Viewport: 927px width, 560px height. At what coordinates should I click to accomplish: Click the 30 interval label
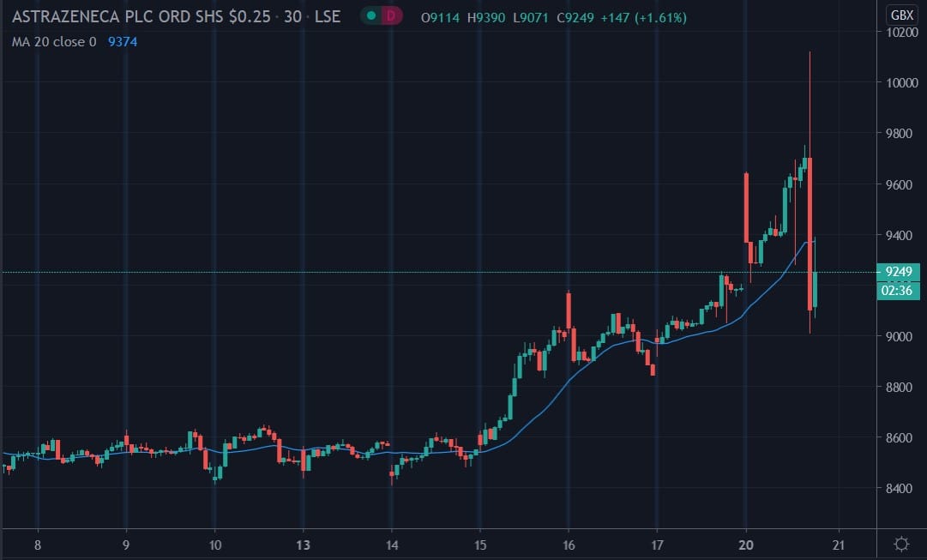coord(292,16)
